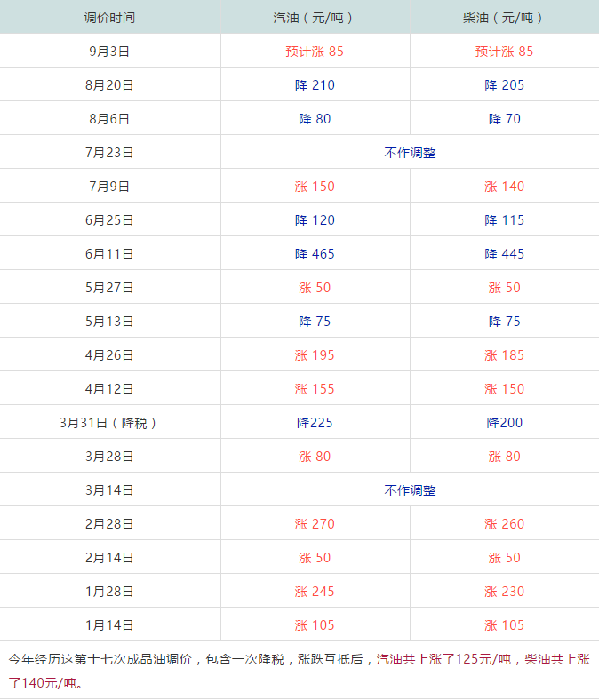Click the gasoline 预计涨 85 cell
The width and height of the screenshot is (599, 700).
pyautogui.click(x=315, y=52)
